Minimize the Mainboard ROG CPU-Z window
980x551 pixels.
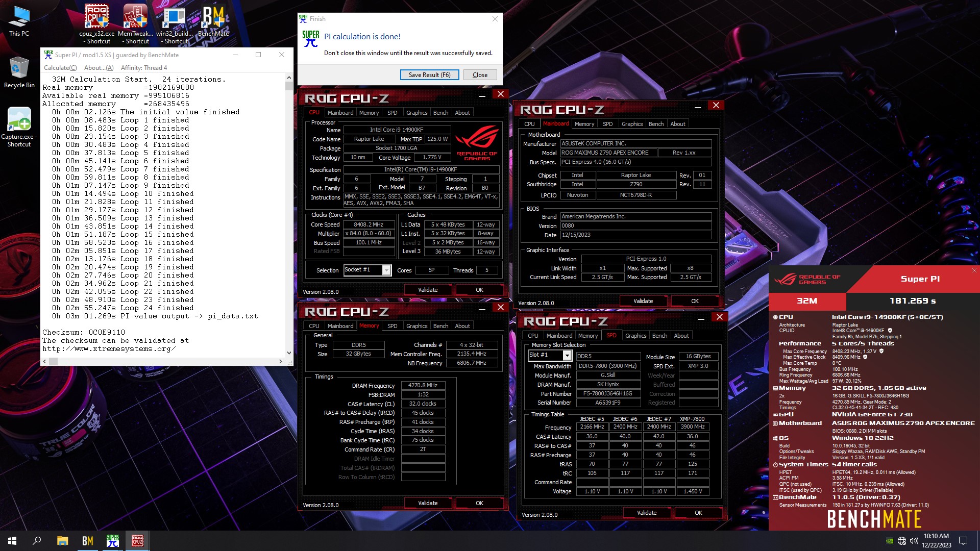(x=698, y=107)
